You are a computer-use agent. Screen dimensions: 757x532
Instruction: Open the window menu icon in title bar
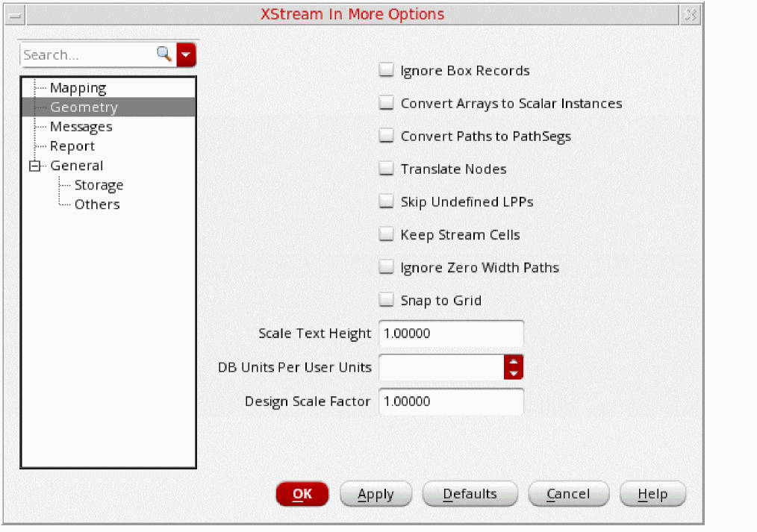pyautogui.click(x=15, y=15)
